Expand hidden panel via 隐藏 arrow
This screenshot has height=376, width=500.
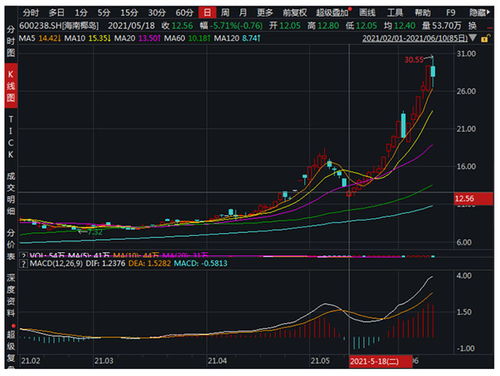tap(480, 13)
